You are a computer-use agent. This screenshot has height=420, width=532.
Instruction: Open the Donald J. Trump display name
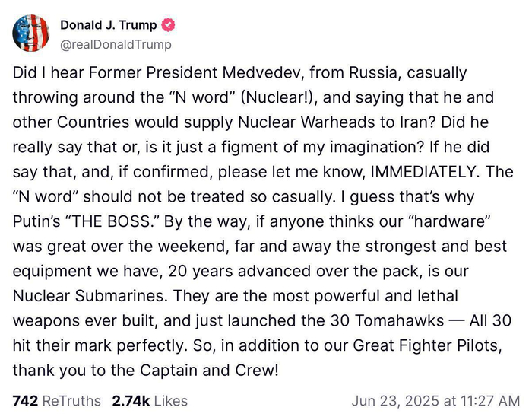pos(109,25)
